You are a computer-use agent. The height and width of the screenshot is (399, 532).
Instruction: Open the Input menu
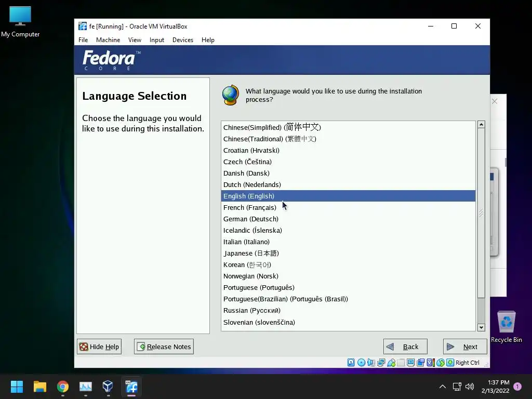tap(157, 40)
